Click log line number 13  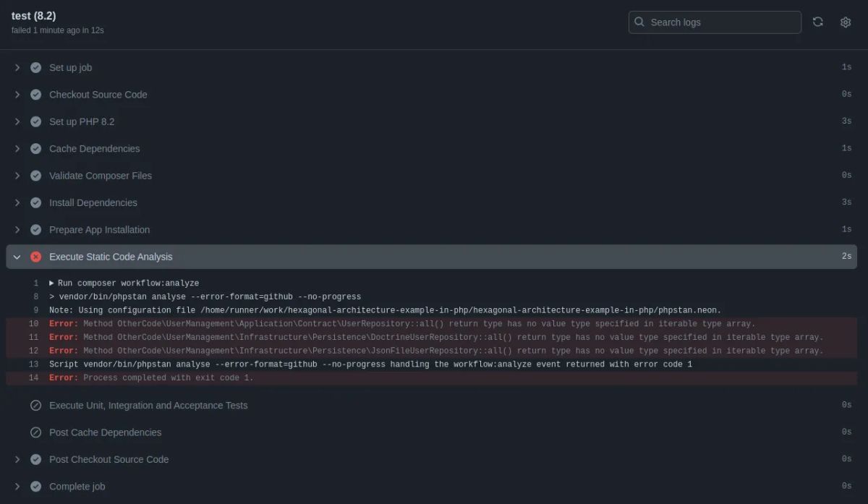(x=34, y=364)
